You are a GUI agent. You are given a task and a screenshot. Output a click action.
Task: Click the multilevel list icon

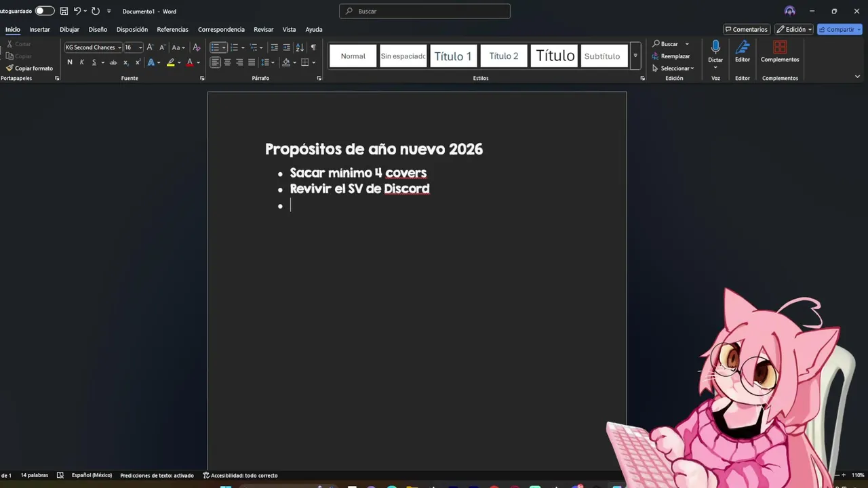253,47
